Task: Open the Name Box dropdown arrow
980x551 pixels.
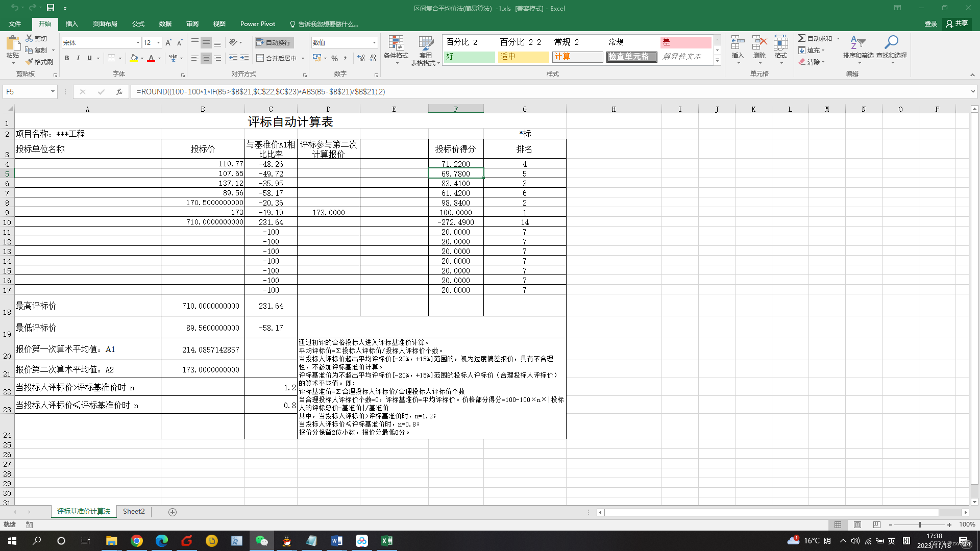Action: tap(52, 92)
